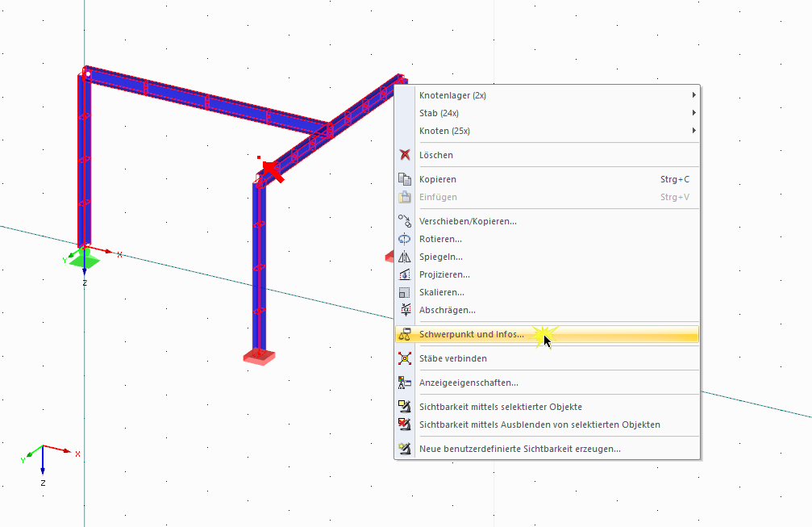Click the Verschieben/Kopieren icon
The height and width of the screenshot is (527, 812).
coord(405,221)
